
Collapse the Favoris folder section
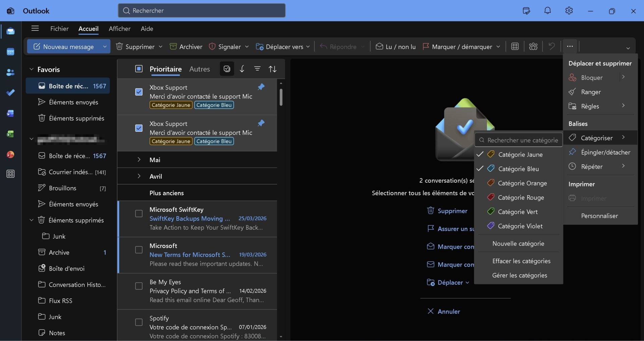coord(32,69)
